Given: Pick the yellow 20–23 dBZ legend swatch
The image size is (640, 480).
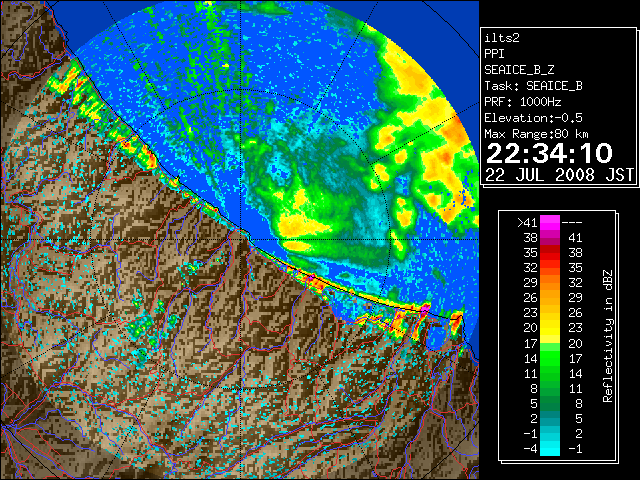Looking at the screenshot, I should (x=550, y=328).
